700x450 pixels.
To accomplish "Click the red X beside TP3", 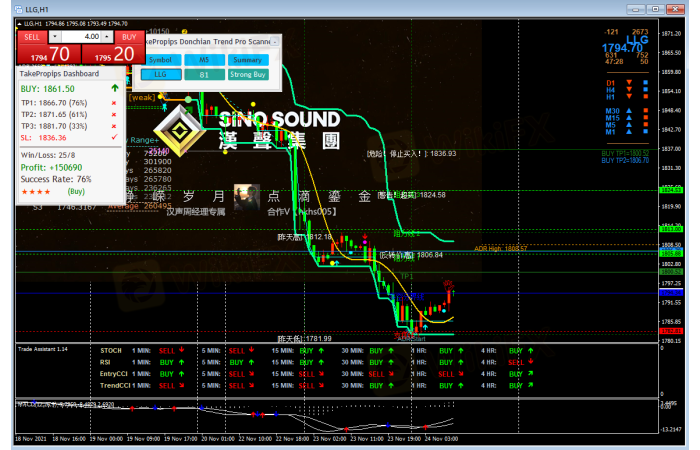I will pos(114,126).
